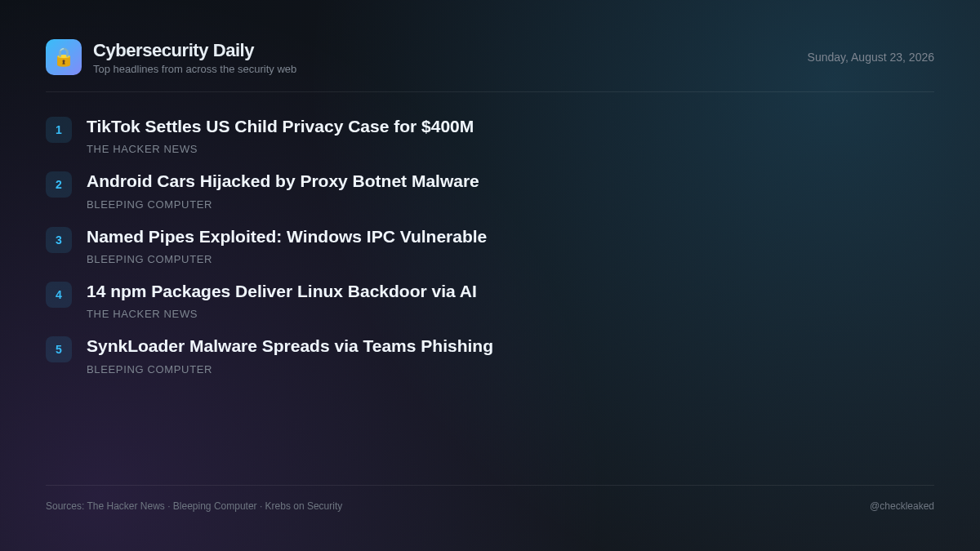This screenshot has width=980, height=551.
Task: Click The Hacker News label under headline four
Action: pyautogui.click(x=142, y=314)
